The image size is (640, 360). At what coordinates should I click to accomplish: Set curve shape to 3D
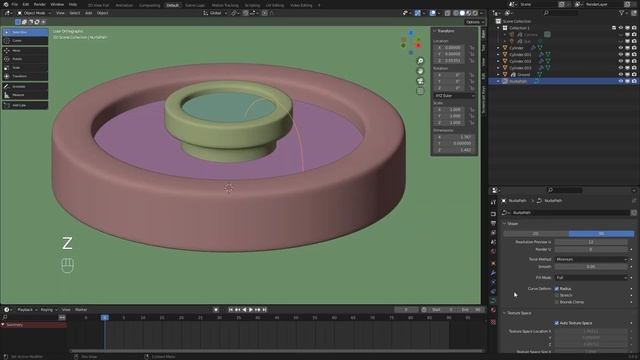point(601,233)
